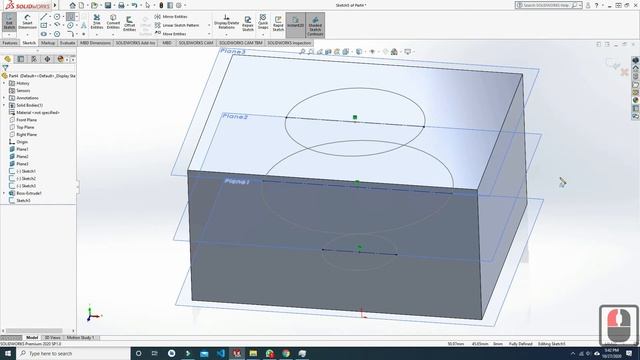Image resolution: width=640 pixels, height=360 pixels.
Task: Open the ConfigurationManager tab
Action: (x=34, y=59)
